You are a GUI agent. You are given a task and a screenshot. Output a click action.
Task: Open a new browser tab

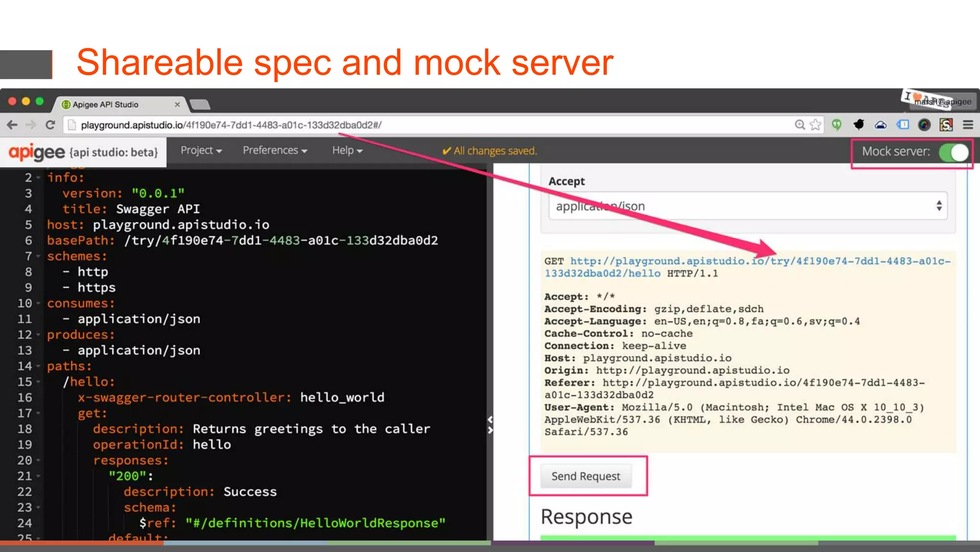pos(200,104)
